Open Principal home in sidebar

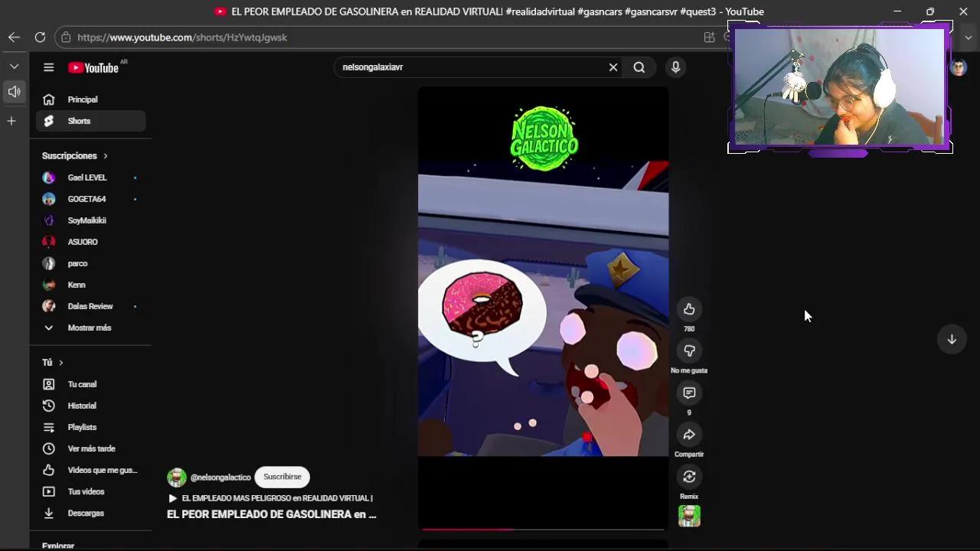coord(90,99)
